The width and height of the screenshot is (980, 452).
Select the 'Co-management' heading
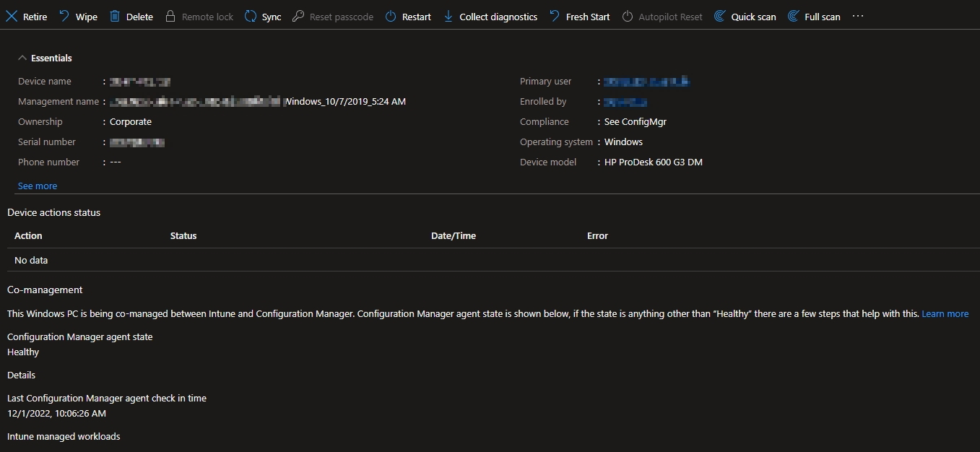pos(45,290)
